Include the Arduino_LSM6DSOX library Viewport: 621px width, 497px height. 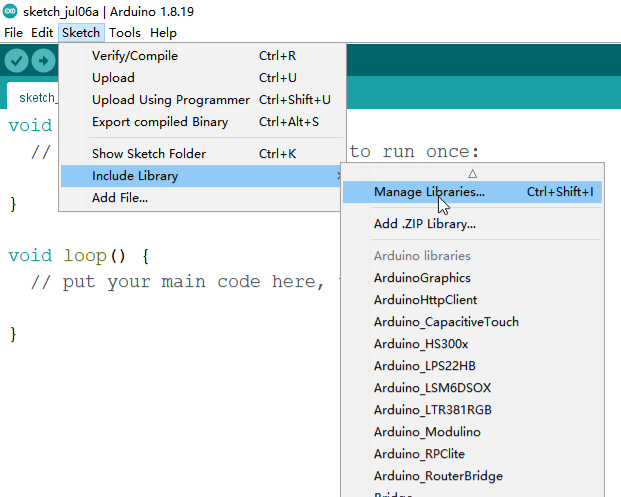click(472, 388)
